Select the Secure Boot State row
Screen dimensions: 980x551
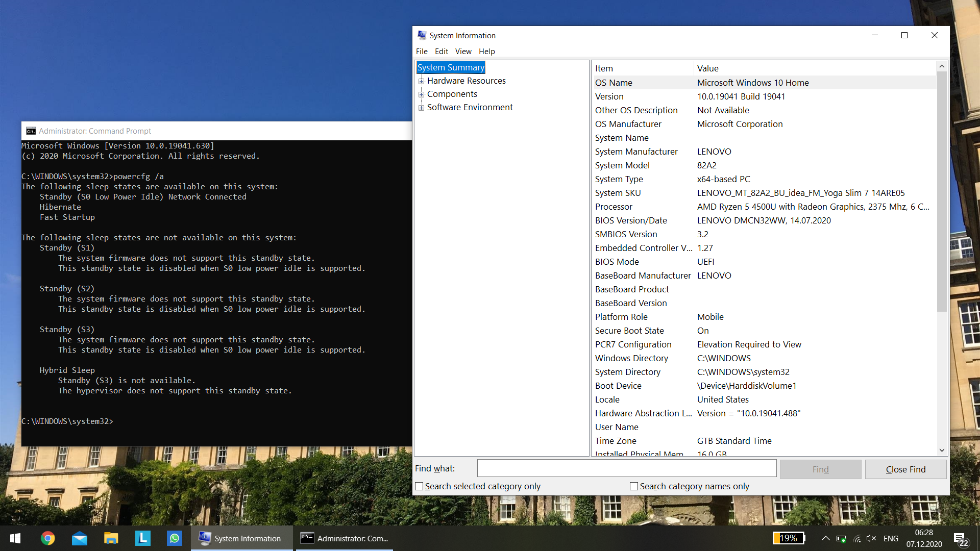click(x=764, y=331)
